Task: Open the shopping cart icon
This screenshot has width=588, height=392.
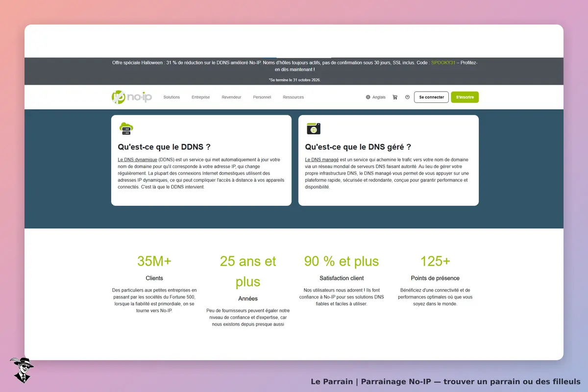Action: 395,97
